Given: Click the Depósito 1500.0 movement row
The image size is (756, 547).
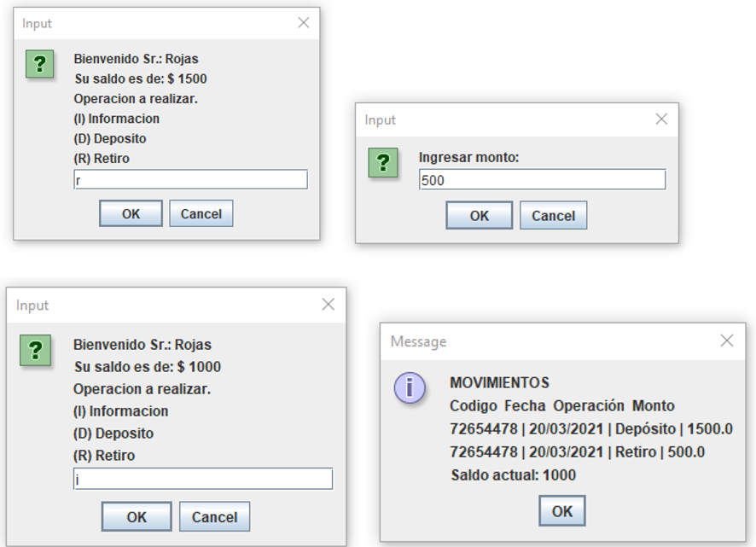Looking at the screenshot, I should (591, 429).
